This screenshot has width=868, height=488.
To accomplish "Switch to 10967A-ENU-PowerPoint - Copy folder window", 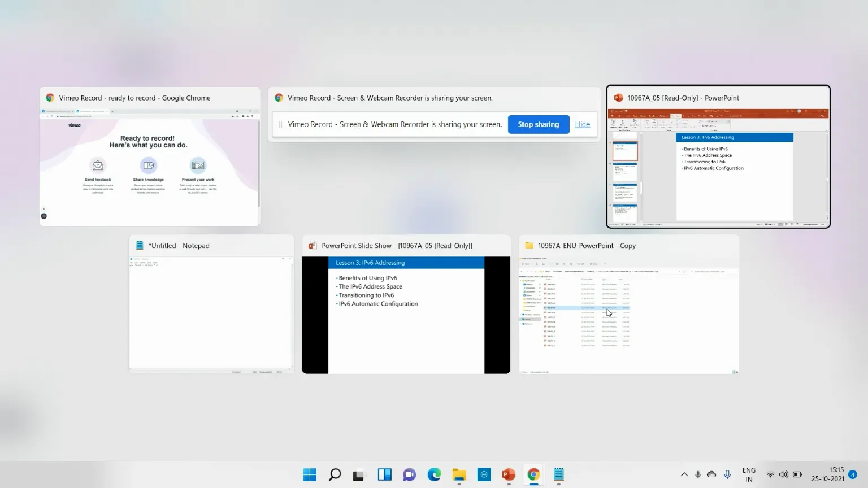I will (629, 304).
